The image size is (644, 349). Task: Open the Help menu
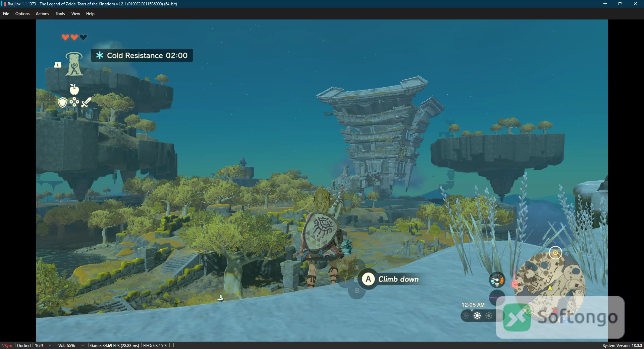90,14
